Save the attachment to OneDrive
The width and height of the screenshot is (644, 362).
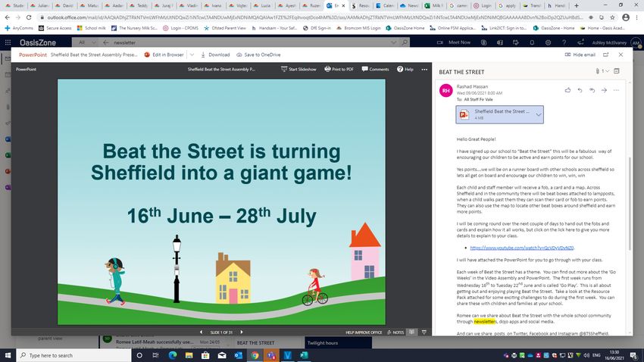[x=258, y=55]
